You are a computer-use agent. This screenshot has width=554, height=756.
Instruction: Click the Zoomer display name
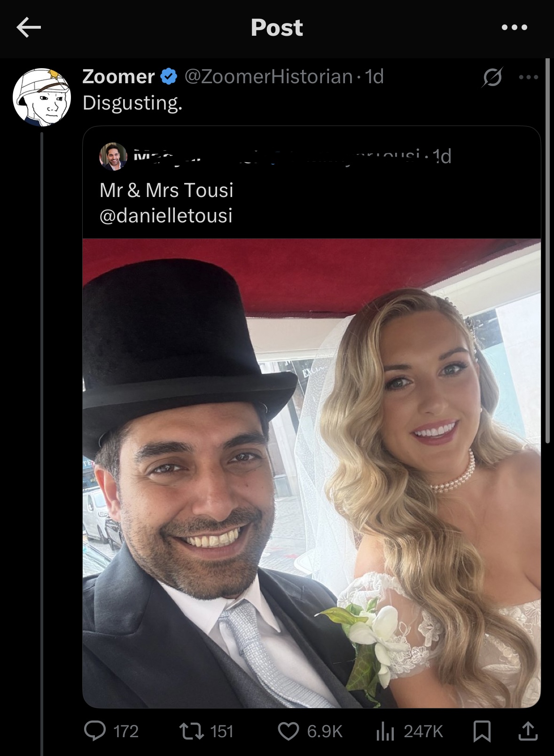pyautogui.click(x=118, y=76)
